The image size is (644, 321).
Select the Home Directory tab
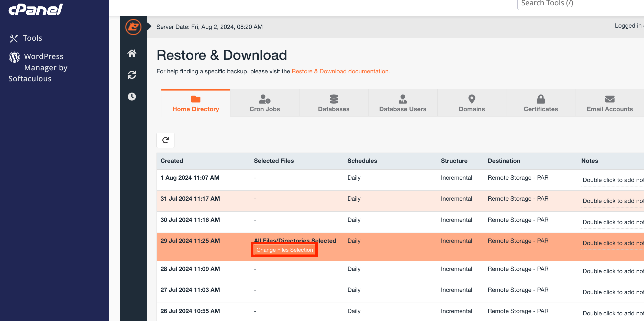point(196,103)
